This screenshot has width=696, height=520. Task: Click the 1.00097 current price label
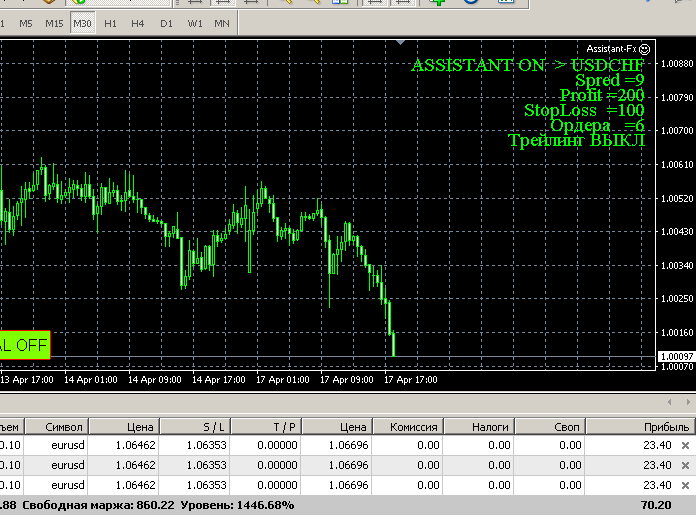click(677, 356)
